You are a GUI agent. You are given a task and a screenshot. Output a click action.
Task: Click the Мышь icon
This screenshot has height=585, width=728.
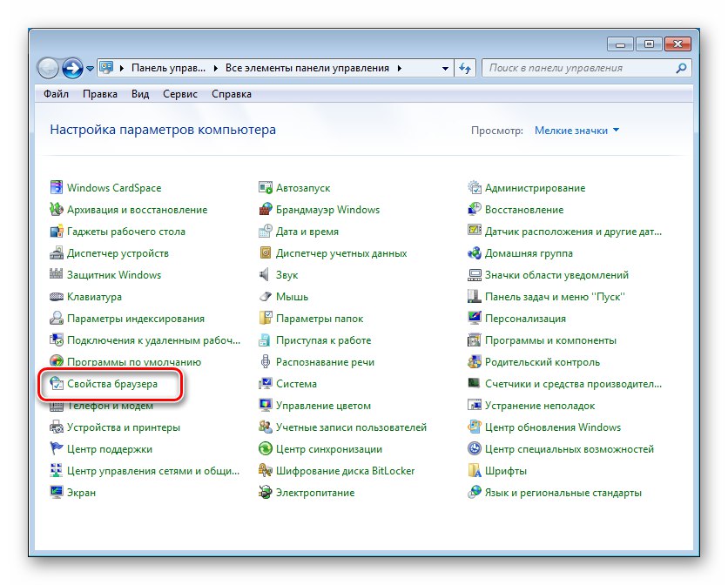coord(265,296)
